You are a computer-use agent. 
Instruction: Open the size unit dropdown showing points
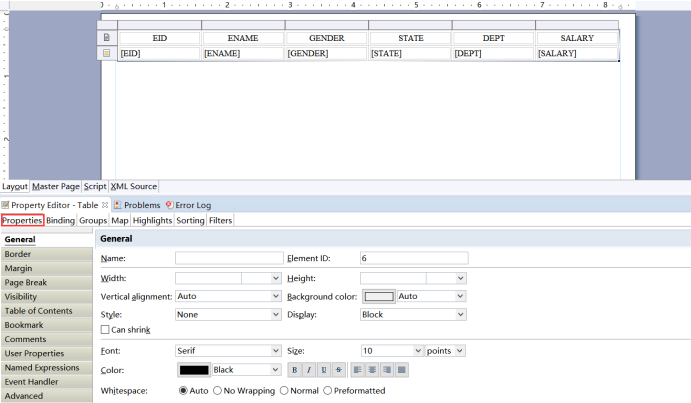click(x=446, y=351)
